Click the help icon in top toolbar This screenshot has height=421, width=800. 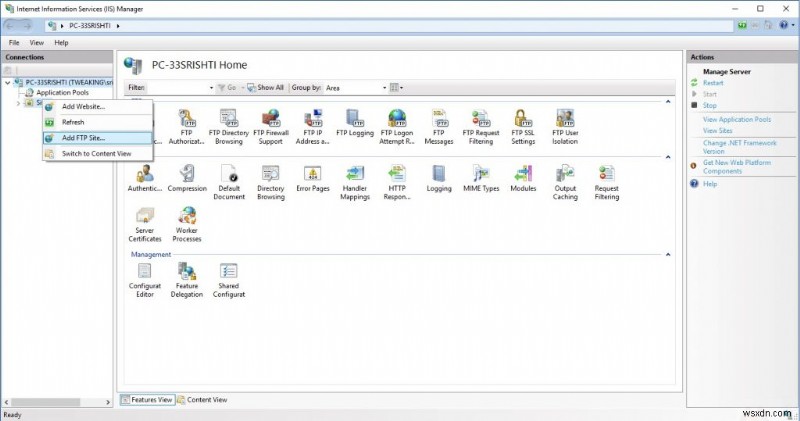click(x=784, y=25)
